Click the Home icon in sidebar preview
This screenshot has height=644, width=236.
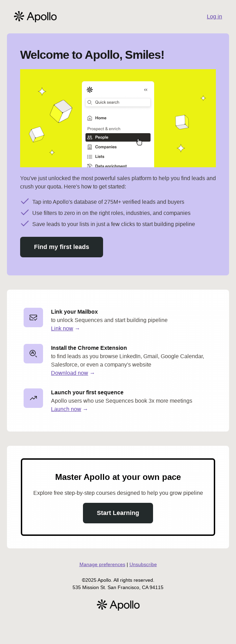tap(90, 118)
